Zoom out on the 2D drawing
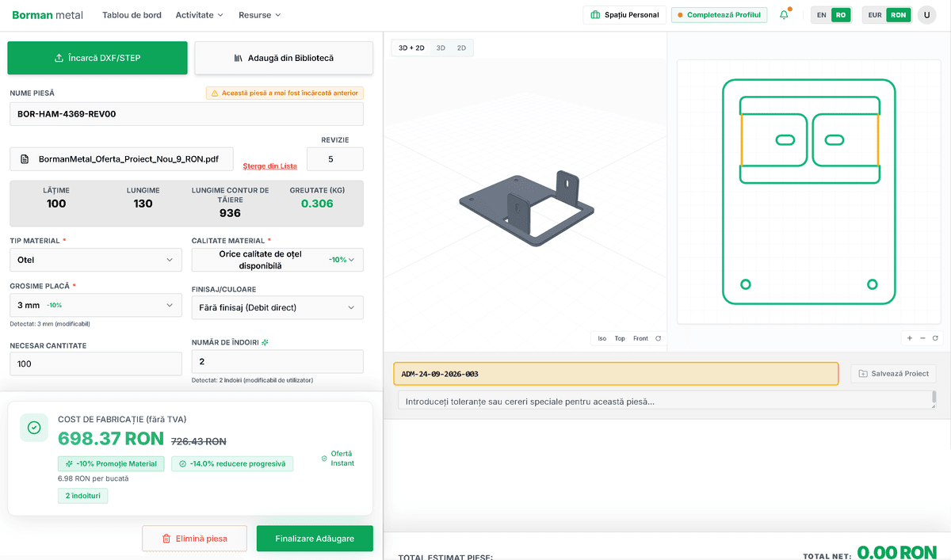The width and height of the screenshot is (951, 560). point(922,338)
